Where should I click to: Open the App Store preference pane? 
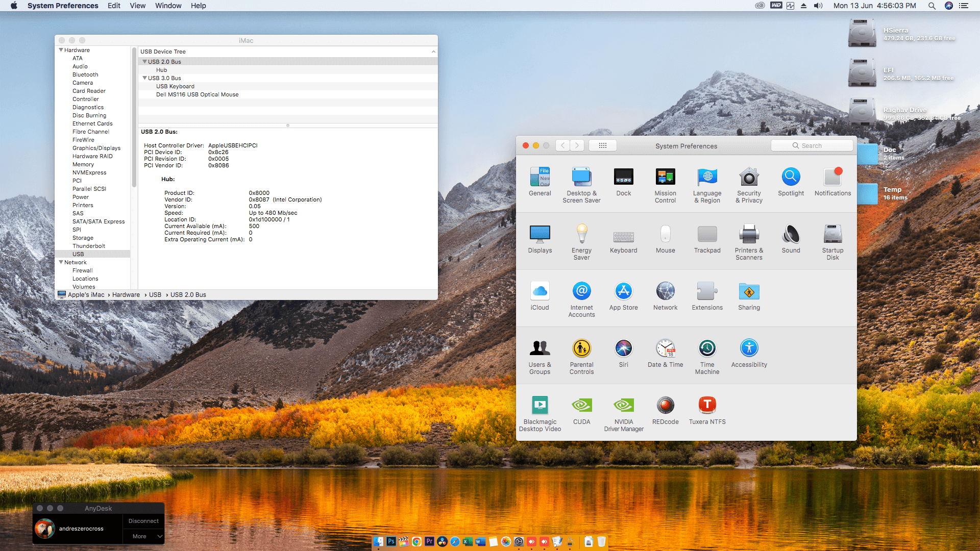coord(623,296)
